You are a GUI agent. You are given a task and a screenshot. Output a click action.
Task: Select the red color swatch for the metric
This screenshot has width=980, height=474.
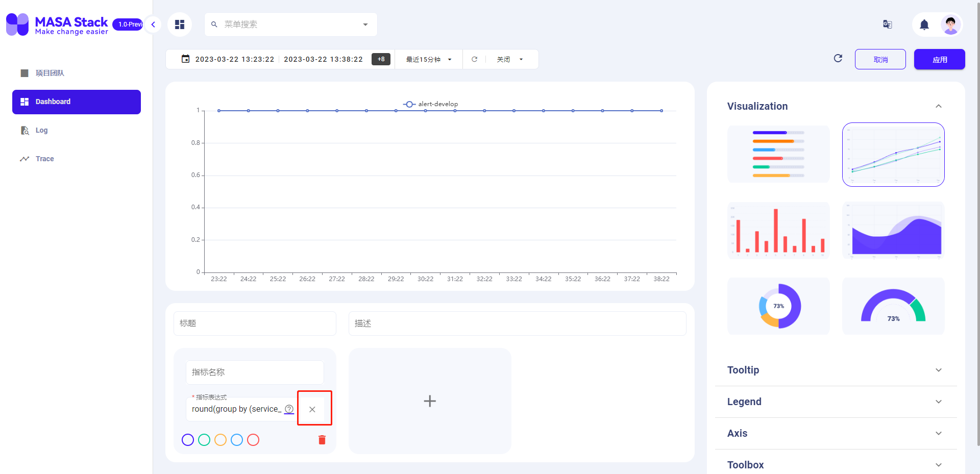tap(253, 439)
